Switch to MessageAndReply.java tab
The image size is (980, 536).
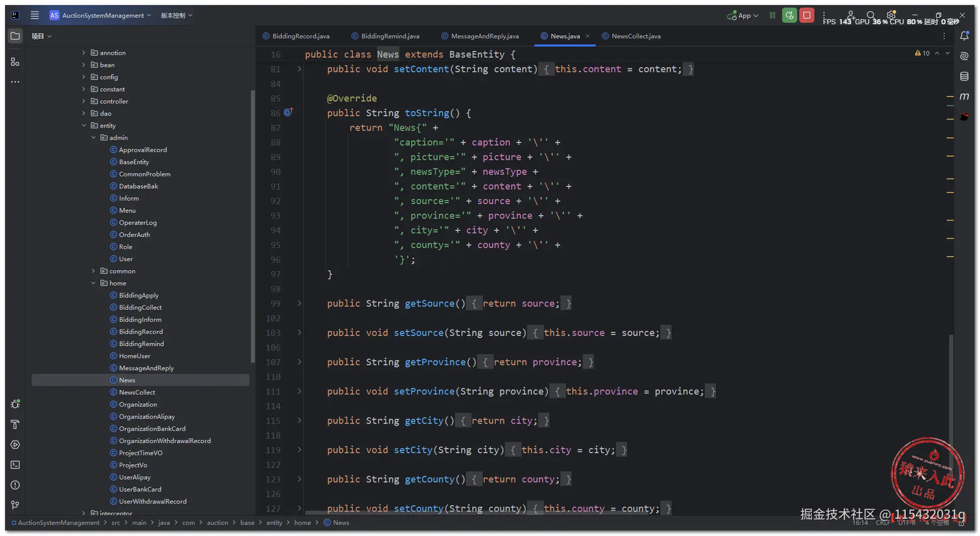480,36
